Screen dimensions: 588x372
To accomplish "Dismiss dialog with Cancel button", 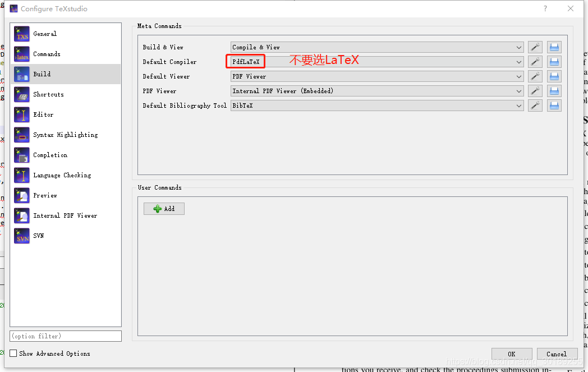I will tap(557, 354).
